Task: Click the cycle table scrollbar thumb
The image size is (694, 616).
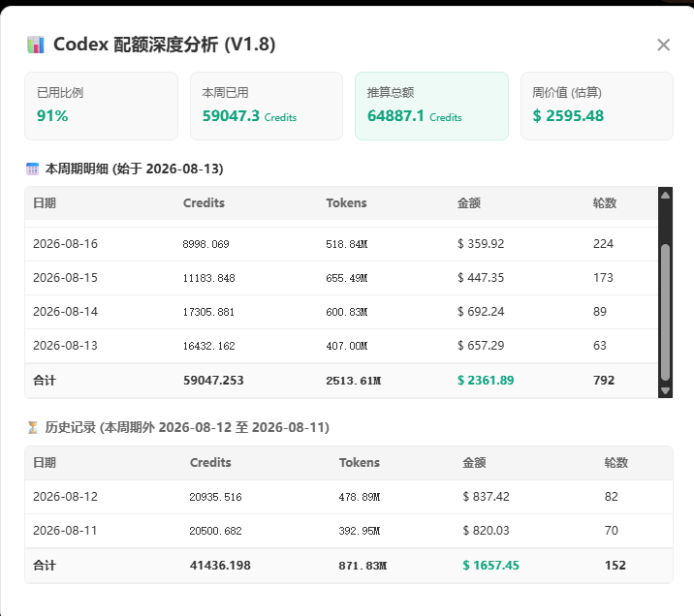Action: [x=665, y=312]
